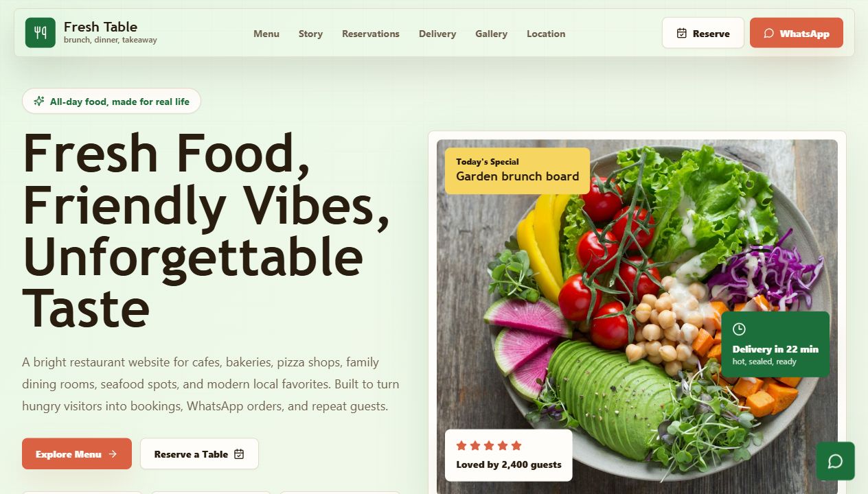Click the five-star rating icons

tap(489, 446)
